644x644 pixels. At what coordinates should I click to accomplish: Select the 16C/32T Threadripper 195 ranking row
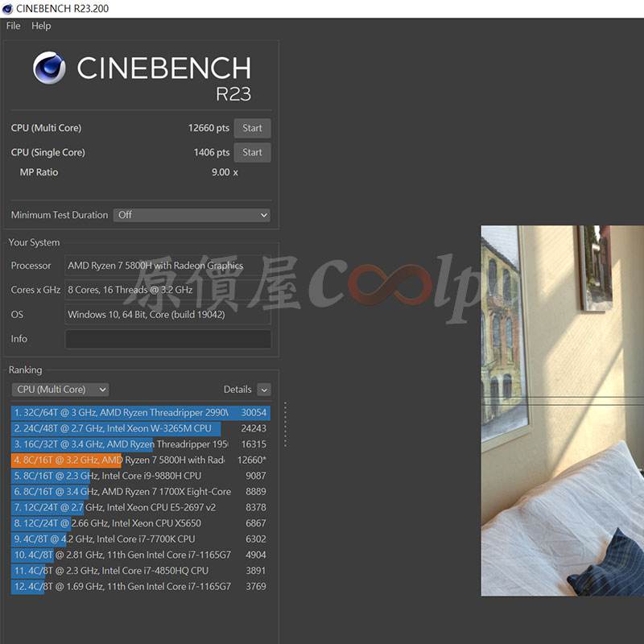pos(140,444)
